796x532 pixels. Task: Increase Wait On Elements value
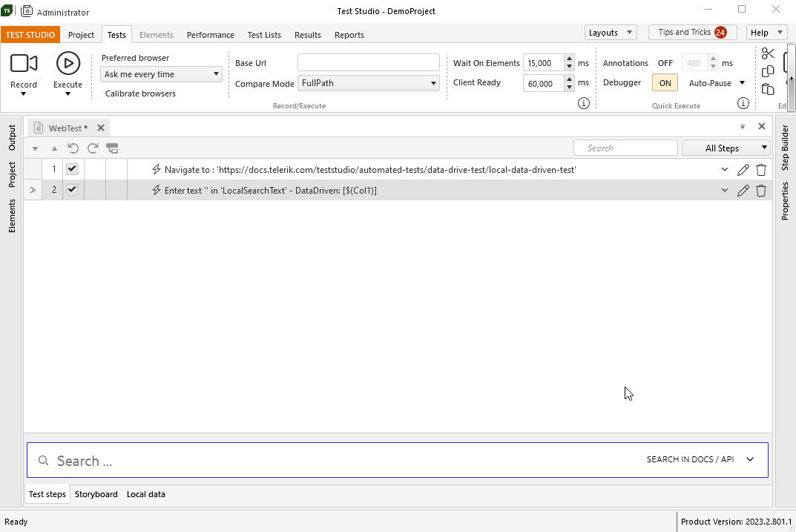tap(569, 59)
